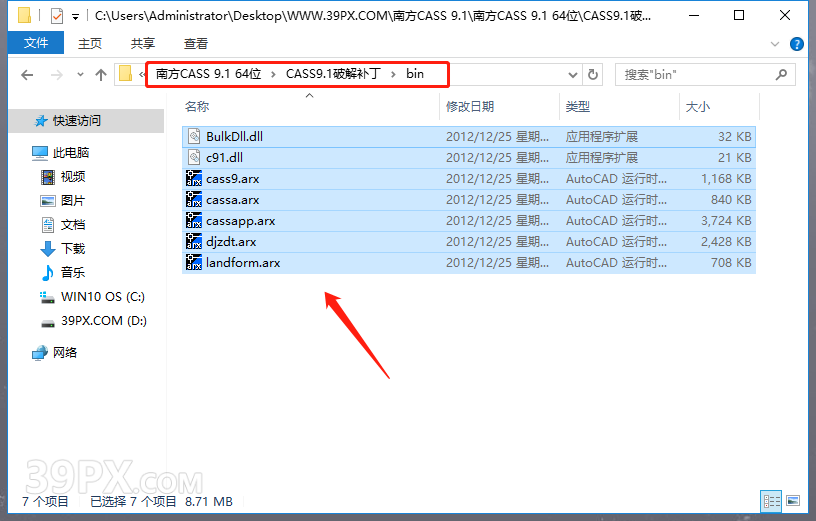Click the chevron after CASS9.1破解补丁

tap(393, 74)
